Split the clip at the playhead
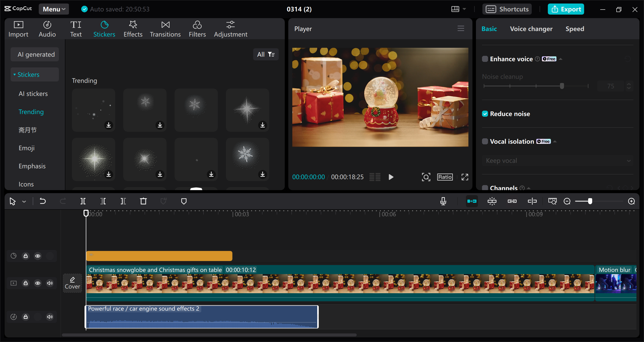The width and height of the screenshot is (644, 342). click(83, 201)
